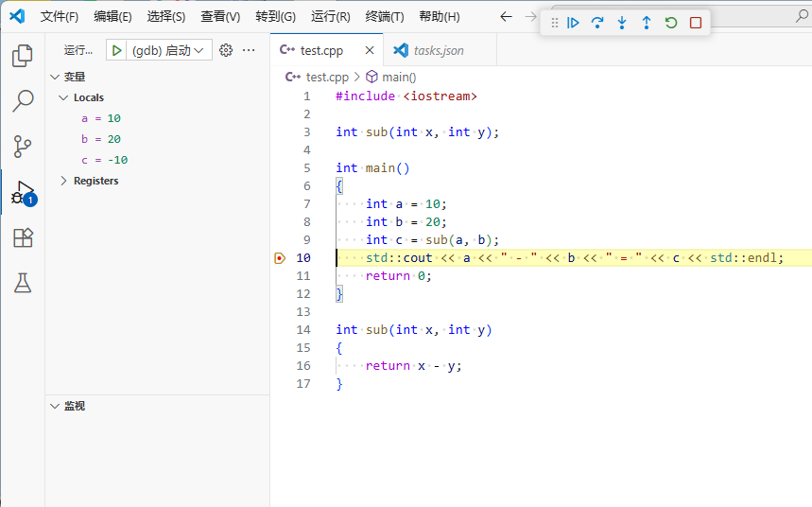The width and height of the screenshot is (812, 507).
Task: Open the 选择(S) menu
Action: pos(165,17)
